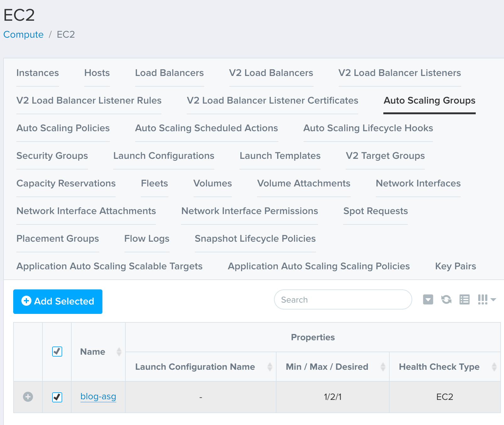Open the Volume Attachments tab
The image size is (504, 425).
[x=304, y=183]
